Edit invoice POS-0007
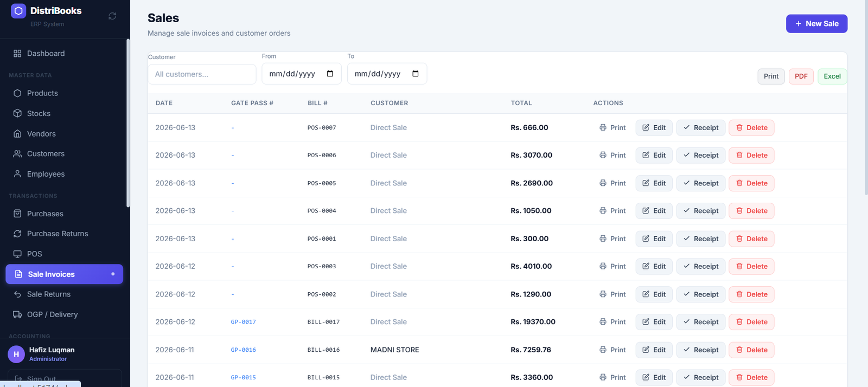The image size is (868, 387). point(654,128)
